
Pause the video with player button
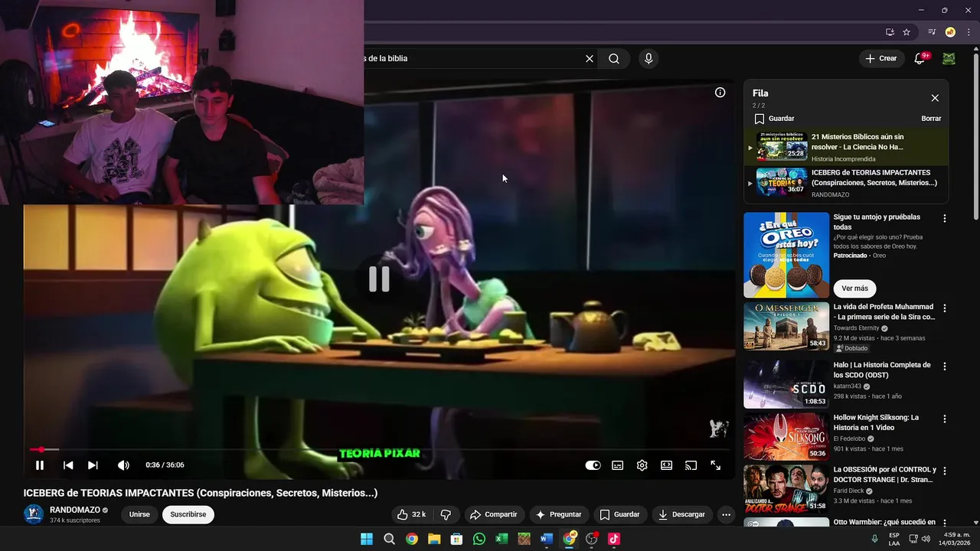click(40, 465)
